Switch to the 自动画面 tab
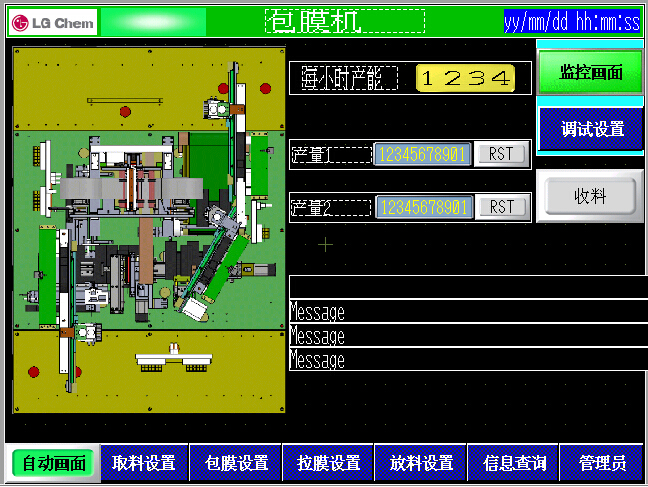 [x=53, y=463]
